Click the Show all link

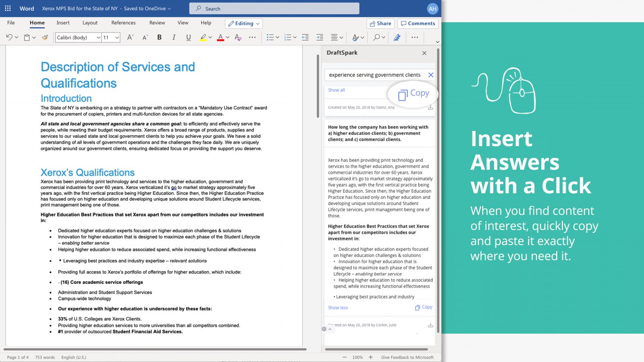[336, 90]
